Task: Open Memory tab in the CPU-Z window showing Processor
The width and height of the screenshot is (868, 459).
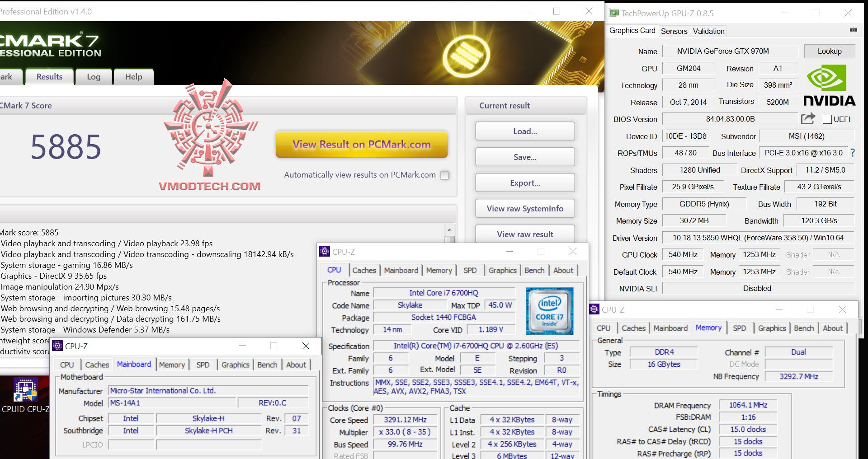Action: point(439,270)
